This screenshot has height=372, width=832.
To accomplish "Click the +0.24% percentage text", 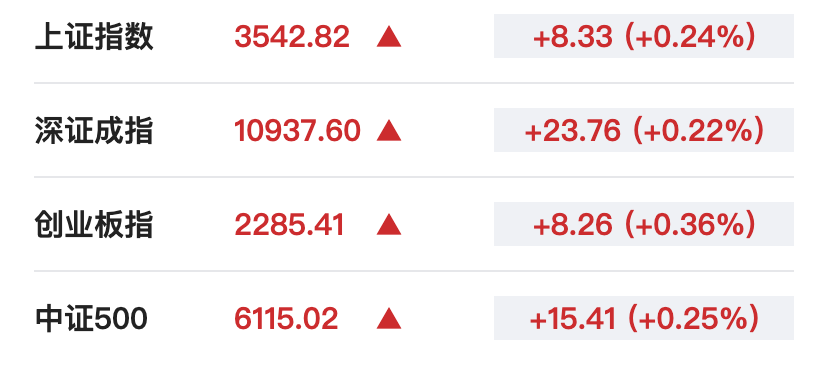I will click(690, 37).
